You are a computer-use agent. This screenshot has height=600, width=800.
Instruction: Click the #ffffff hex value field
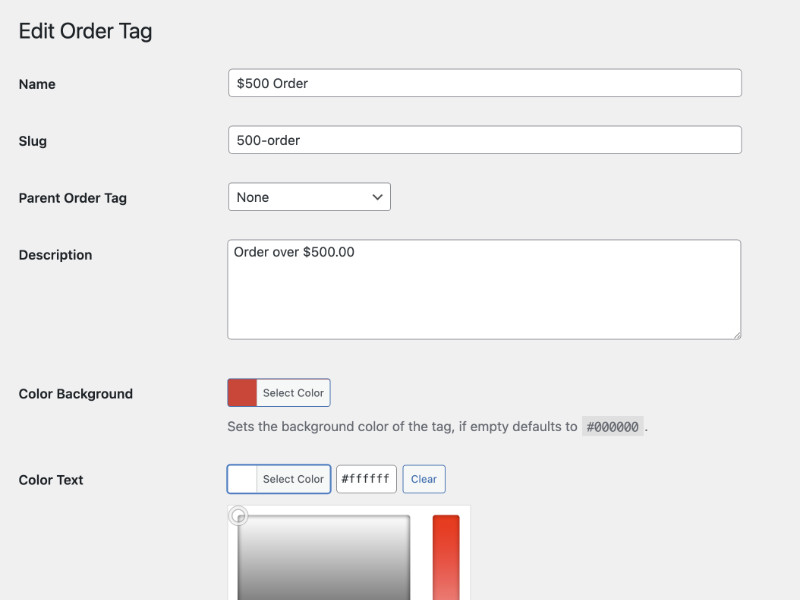point(366,479)
